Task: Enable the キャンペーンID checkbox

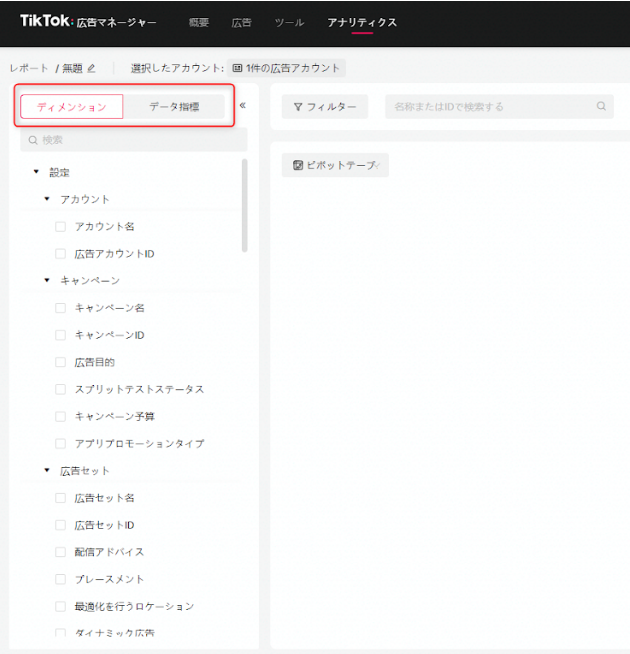Action: tap(61, 335)
